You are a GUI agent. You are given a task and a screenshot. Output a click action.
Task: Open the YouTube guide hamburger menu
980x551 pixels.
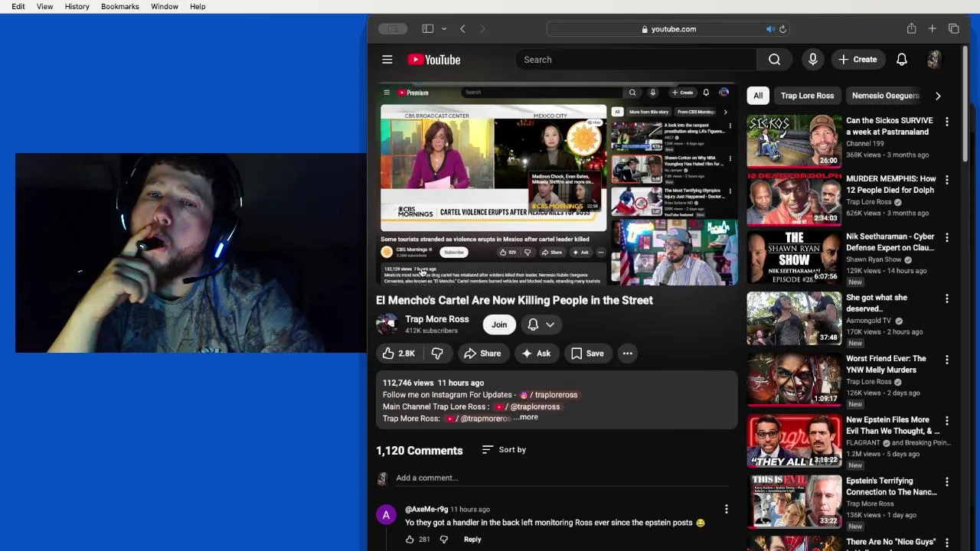coord(387,60)
